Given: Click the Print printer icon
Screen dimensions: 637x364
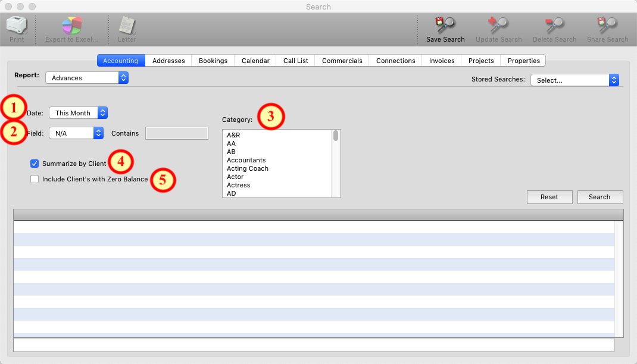Looking at the screenshot, I should [x=17, y=26].
